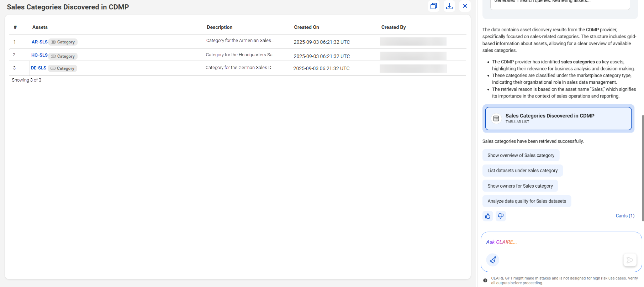Click the tabular list card icon
Viewport: 644px width, 287px height.
496,119
